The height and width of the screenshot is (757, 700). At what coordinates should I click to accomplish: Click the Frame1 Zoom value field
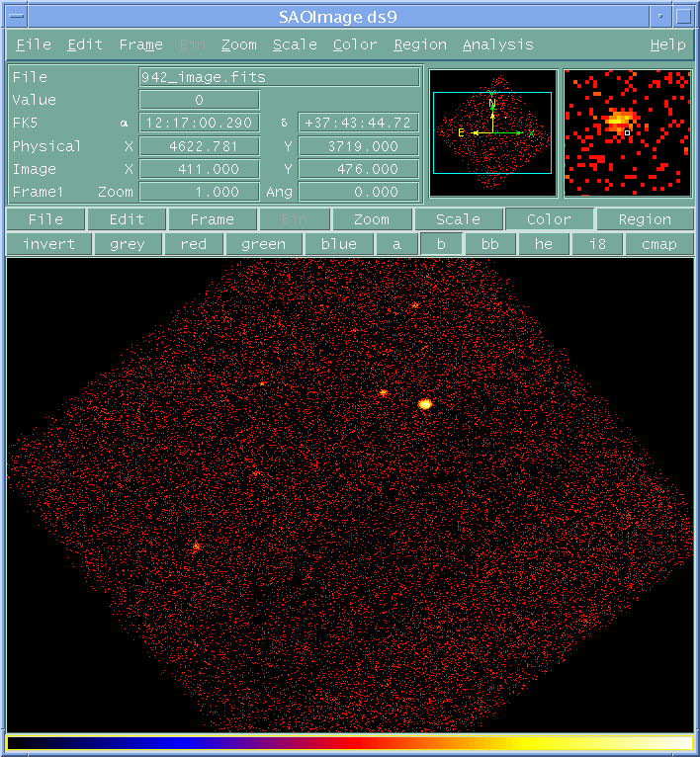pyautogui.click(x=199, y=192)
